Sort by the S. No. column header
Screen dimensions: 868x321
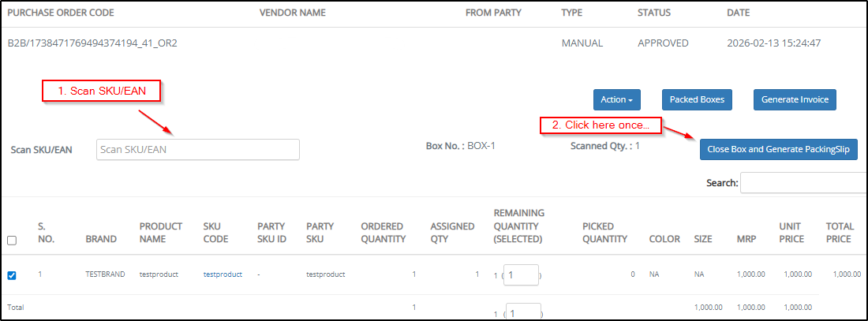46,233
